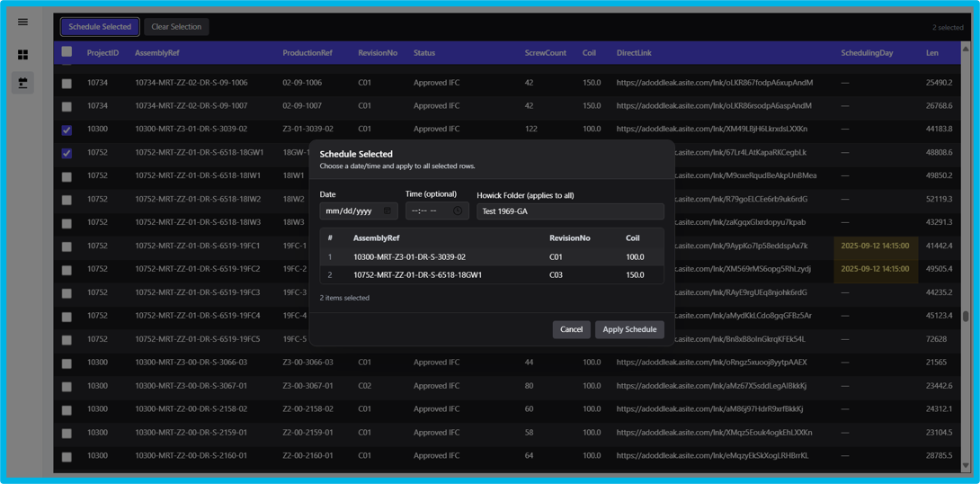Click Cancel in the dialog
The height and width of the screenshot is (484, 980).
(571, 329)
